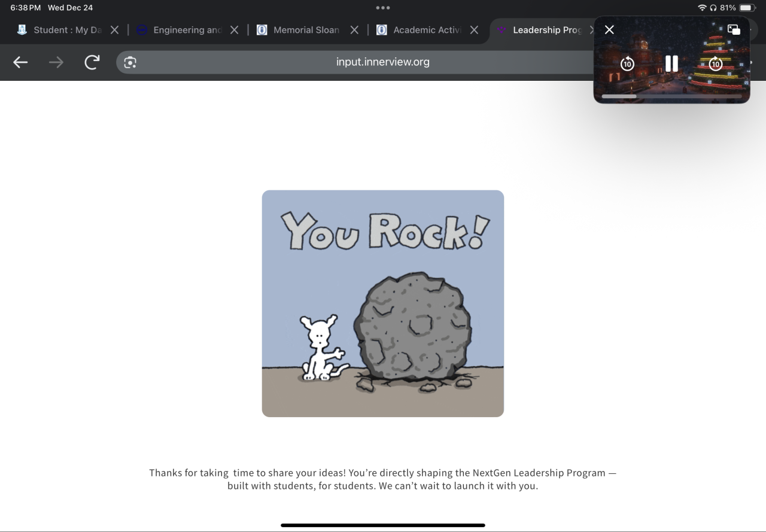Screen dimensions: 766x532
Task: Open the lens search icon in address bar
Action: 130,62
